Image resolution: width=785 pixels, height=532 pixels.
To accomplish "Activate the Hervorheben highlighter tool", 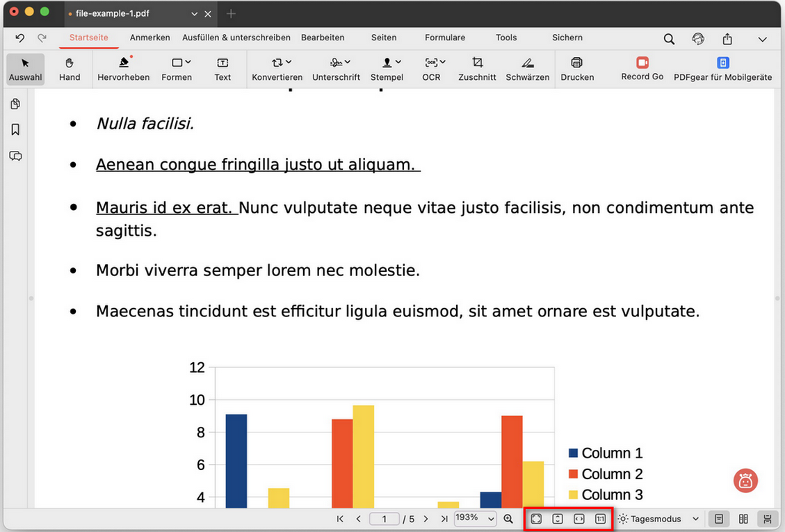I will click(123, 69).
